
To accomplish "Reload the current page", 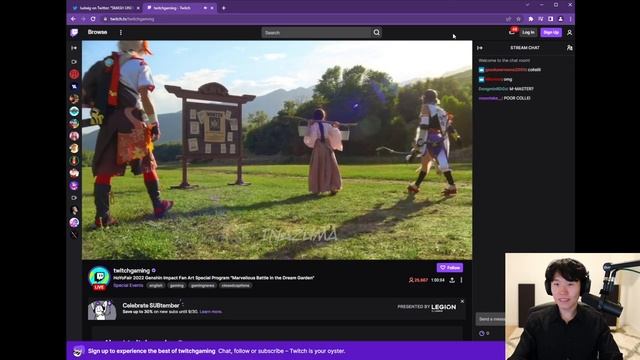I will pos(93,19).
